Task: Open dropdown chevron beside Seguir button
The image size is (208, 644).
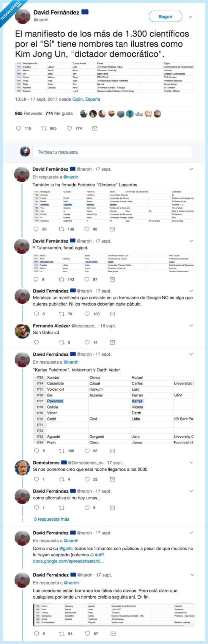Action: click(190, 17)
